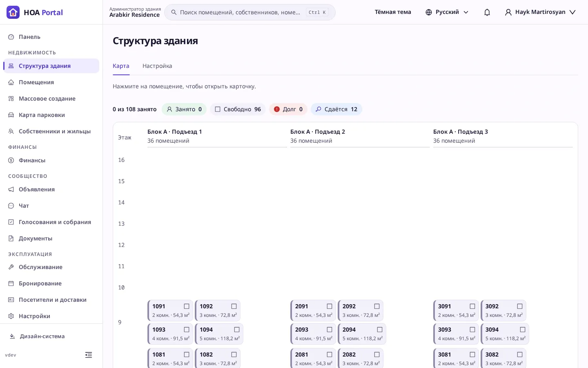
Task: Click the Дизайн-система icon
Action: pos(12,336)
